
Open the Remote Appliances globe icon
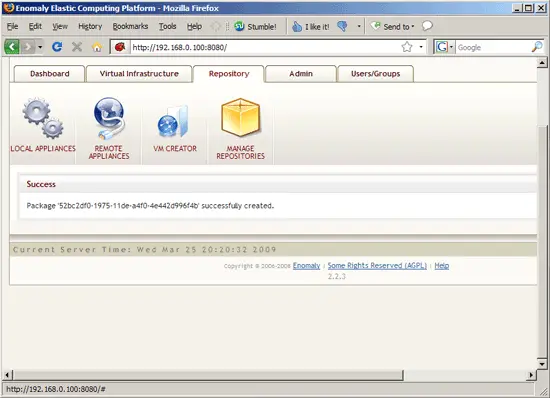109,118
